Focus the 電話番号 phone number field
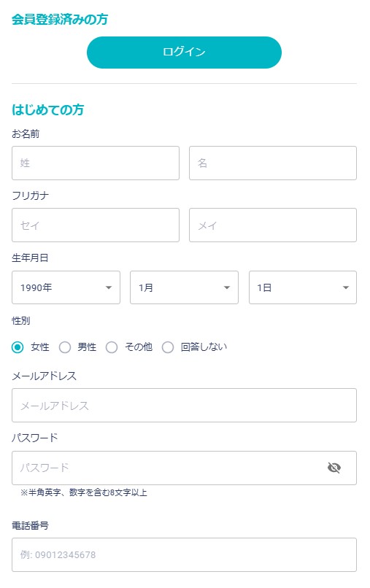 click(x=184, y=554)
